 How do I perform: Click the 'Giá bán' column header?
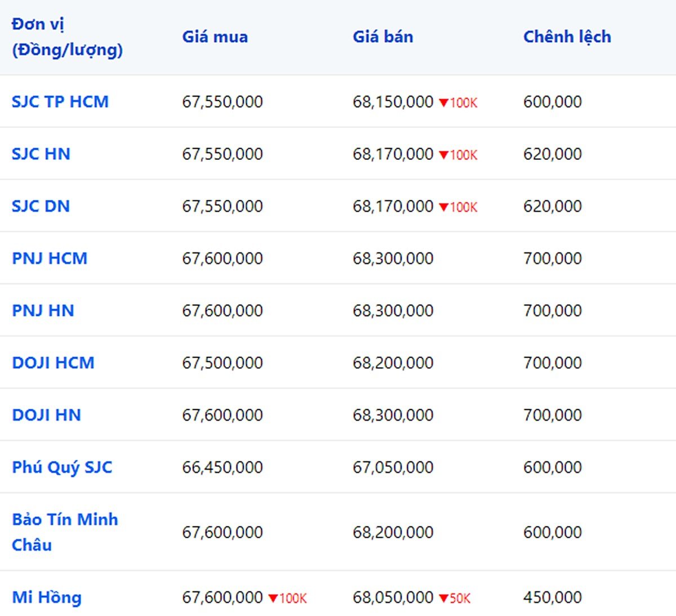(x=383, y=37)
